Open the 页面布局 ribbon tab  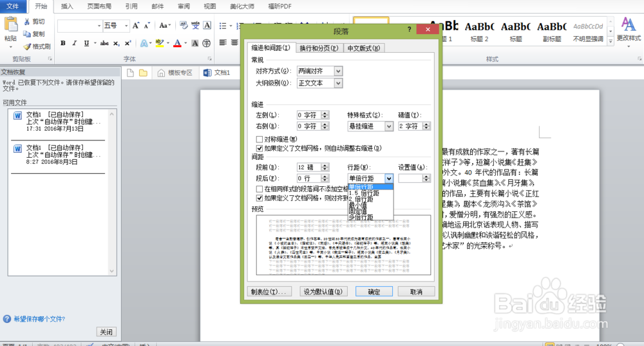tap(99, 6)
